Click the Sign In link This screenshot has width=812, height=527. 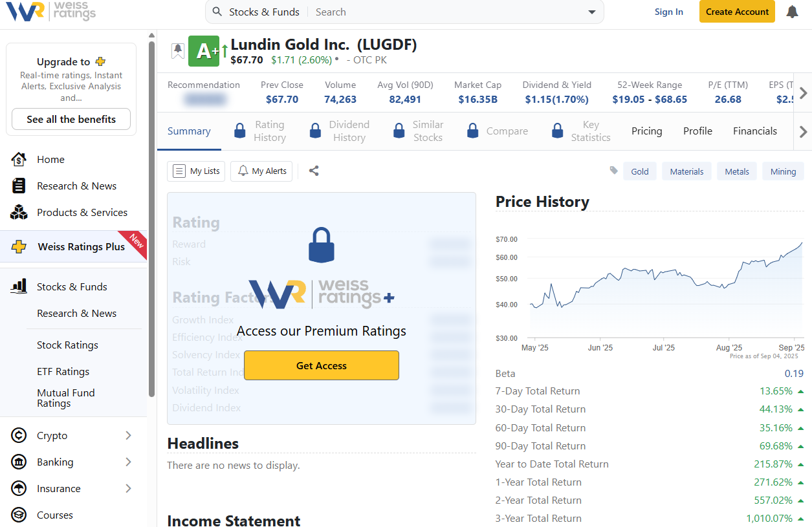pyautogui.click(x=669, y=12)
